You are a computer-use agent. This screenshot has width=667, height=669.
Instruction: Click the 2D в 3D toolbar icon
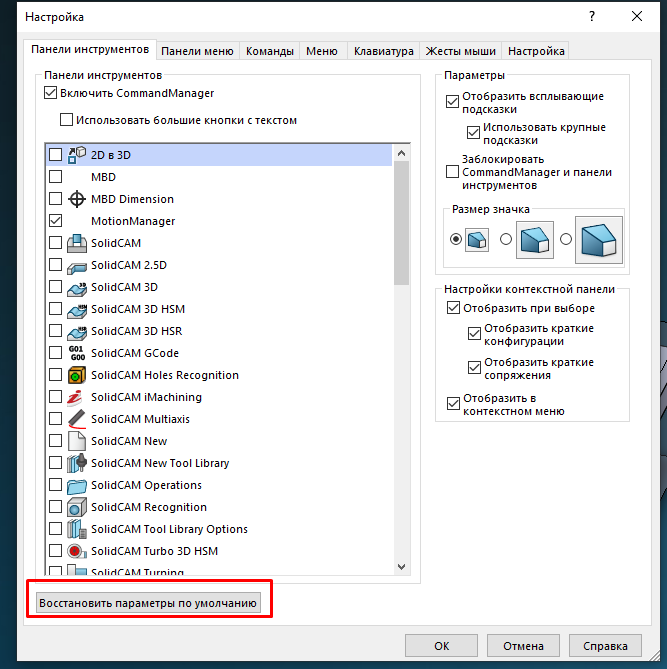tap(77, 155)
